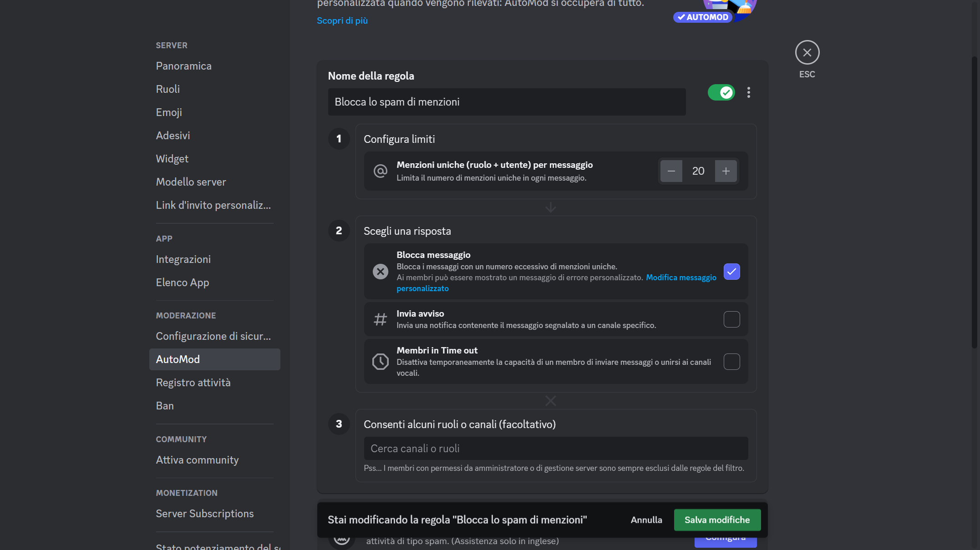Click the X icon beside Blocca messaggio
Screen dimensions: 980x550
381,272
